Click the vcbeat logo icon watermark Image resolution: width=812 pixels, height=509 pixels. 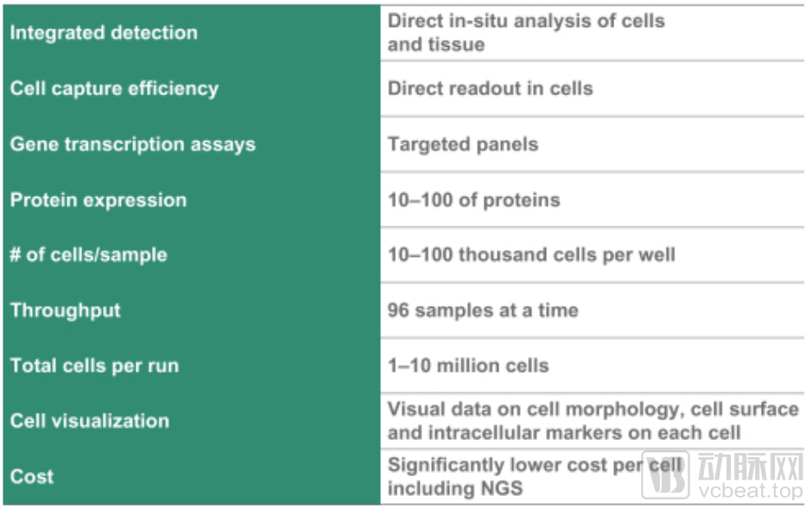[664, 474]
